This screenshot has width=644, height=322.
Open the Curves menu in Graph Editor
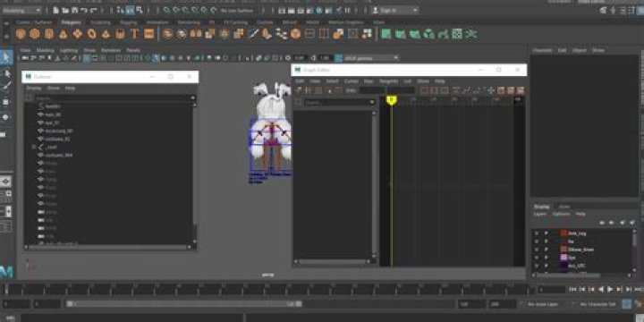pos(351,81)
